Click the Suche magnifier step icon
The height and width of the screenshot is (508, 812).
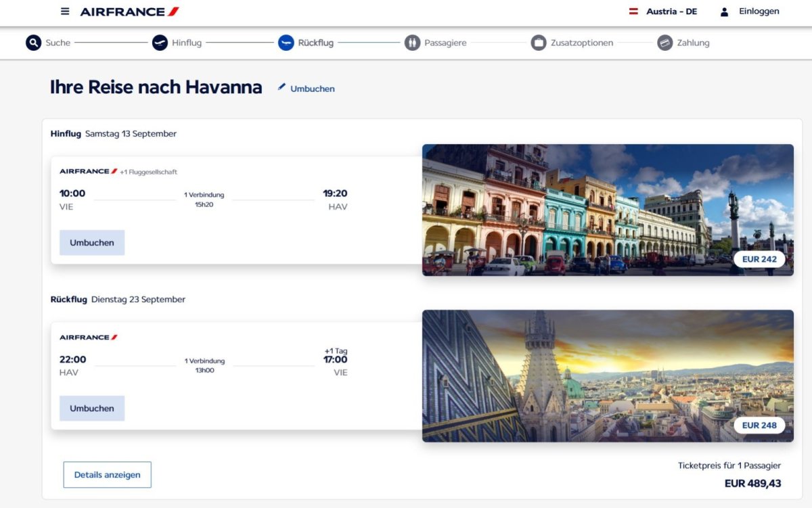pyautogui.click(x=33, y=43)
